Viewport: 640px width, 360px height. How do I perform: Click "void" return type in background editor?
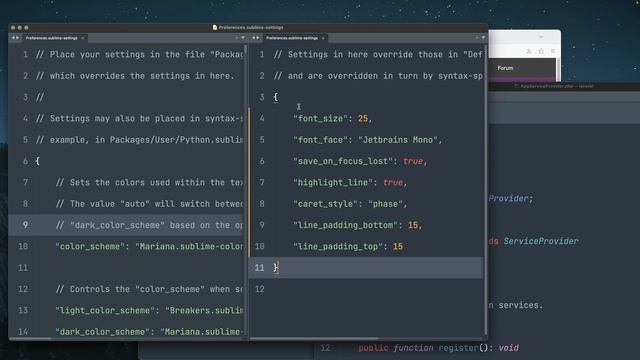coord(509,348)
